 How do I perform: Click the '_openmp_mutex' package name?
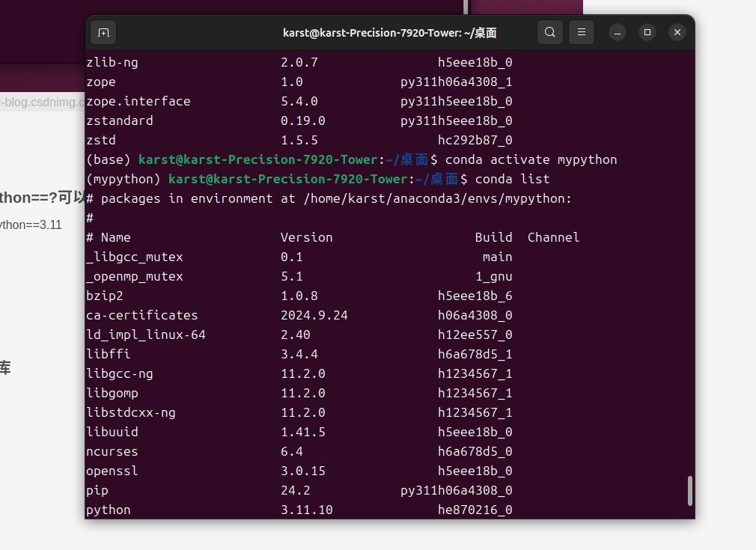135,277
